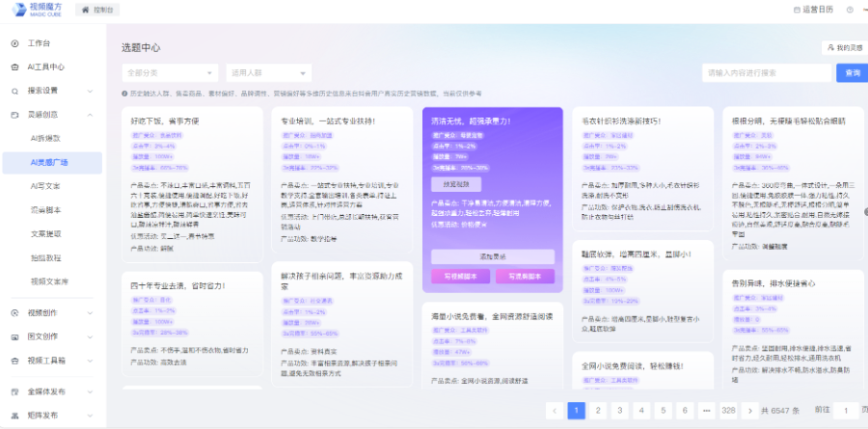Viewport: 868px width, 429px height.
Task: Expand the 图文创作 sidebar section
Action: pos(91,336)
